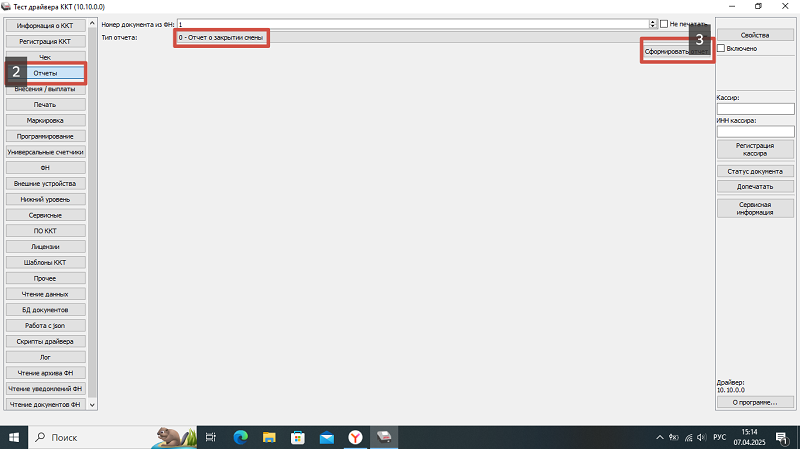Open the Шаблоны ККТ section
This screenshot has height=449, width=800.
tap(45, 262)
